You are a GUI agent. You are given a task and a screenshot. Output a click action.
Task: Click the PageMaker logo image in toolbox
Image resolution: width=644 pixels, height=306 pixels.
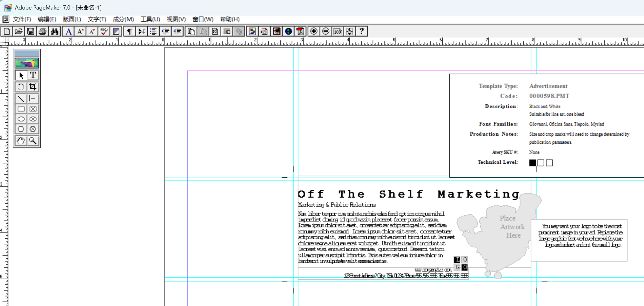coord(27,63)
